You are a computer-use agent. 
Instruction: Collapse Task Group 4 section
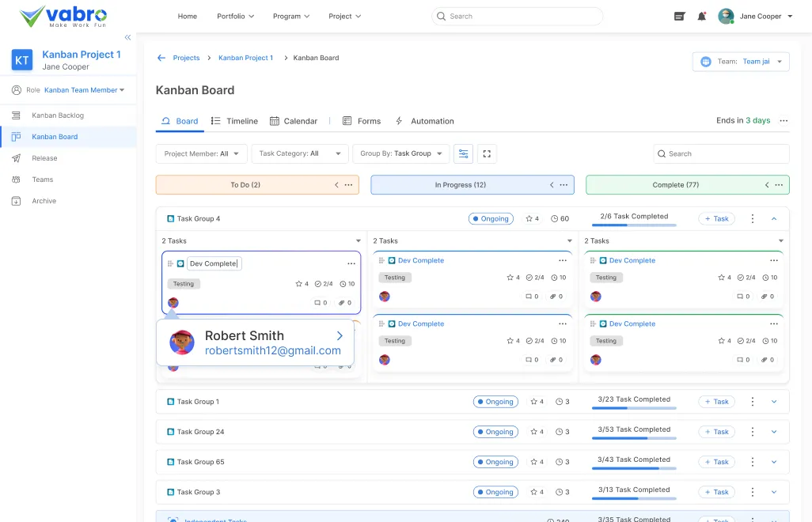(774, 219)
